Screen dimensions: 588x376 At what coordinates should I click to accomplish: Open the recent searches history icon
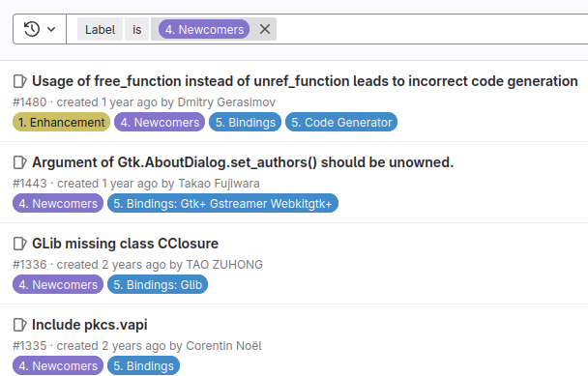32,29
